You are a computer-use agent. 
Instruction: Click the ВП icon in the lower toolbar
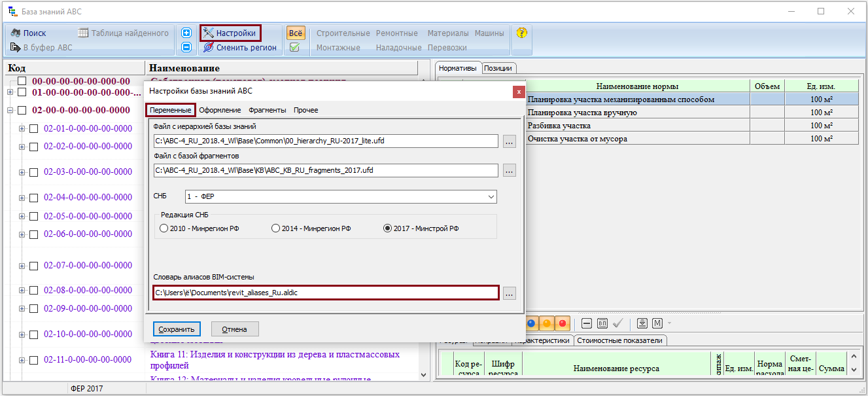[602, 323]
